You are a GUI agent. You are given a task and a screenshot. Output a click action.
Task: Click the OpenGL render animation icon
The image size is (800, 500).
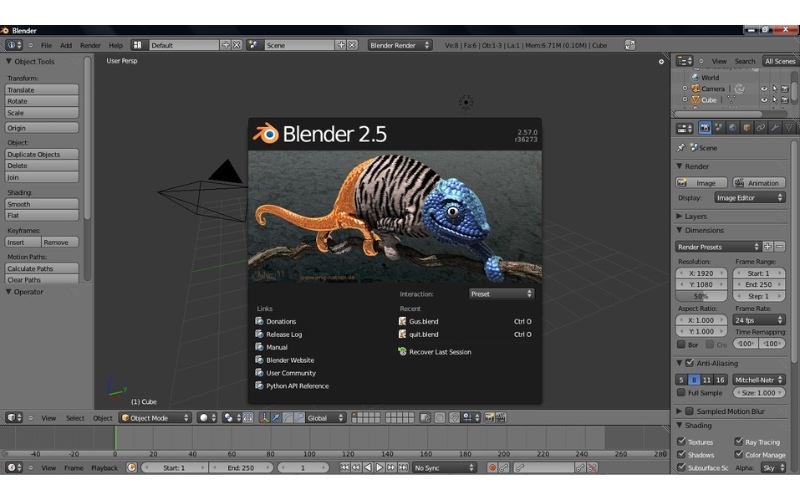[501, 418]
